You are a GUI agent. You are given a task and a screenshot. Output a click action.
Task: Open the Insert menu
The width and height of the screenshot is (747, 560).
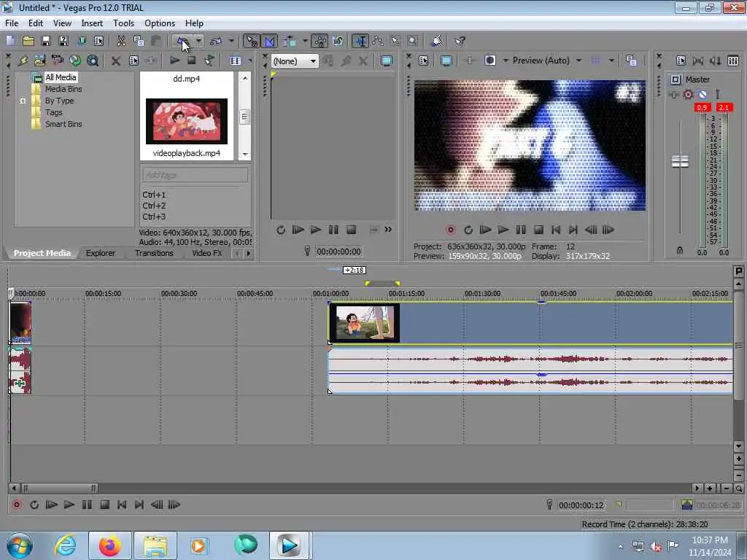click(92, 23)
